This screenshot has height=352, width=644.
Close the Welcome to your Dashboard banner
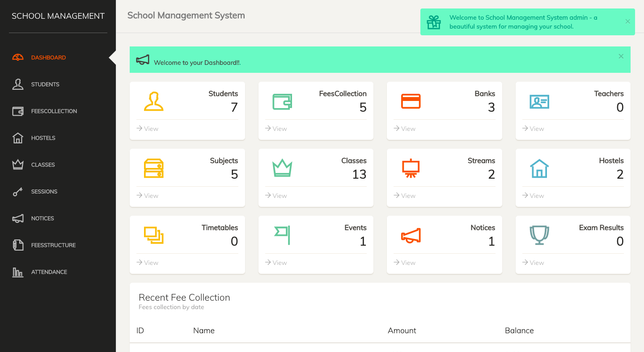click(621, 56)
